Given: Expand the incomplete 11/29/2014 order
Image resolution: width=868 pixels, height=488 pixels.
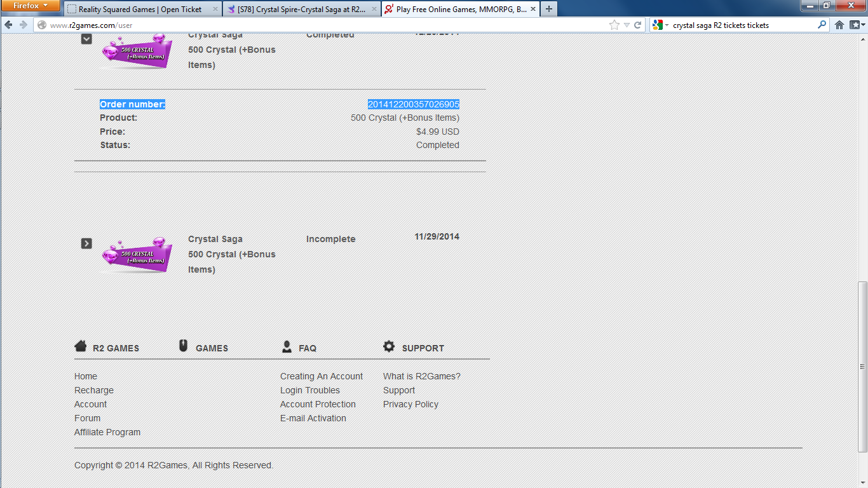Looking at the screenshot, I should click(x=86, y=243).
